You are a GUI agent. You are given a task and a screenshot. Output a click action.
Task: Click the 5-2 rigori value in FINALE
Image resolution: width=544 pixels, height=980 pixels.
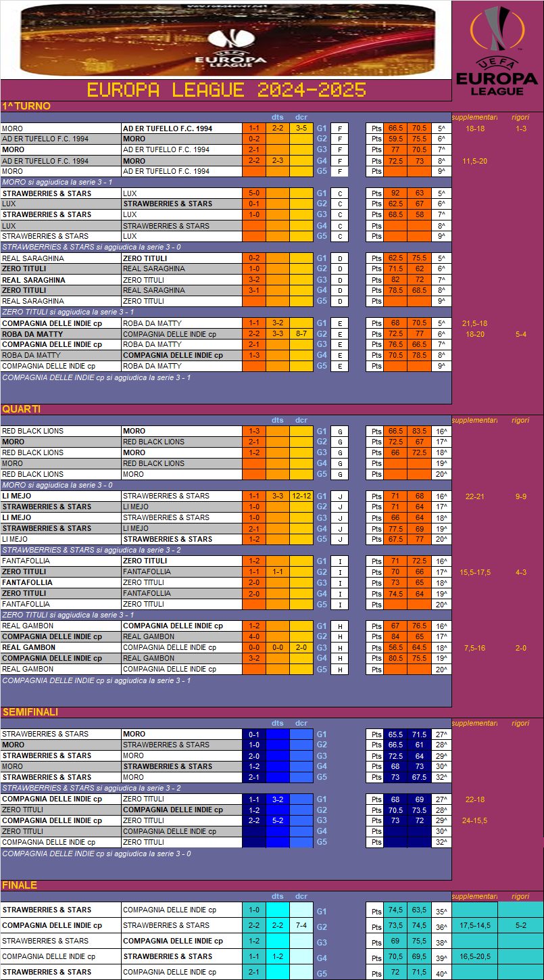pyautogui.click(x=520, y=925)
